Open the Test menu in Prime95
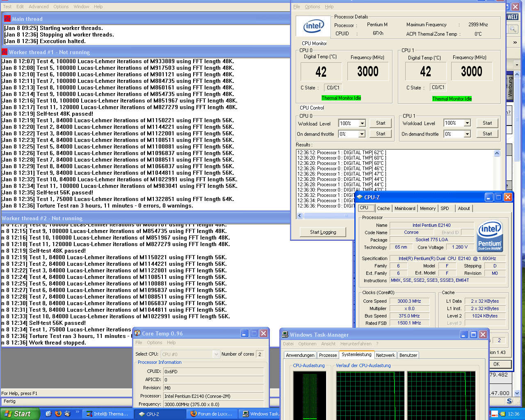The width and height of the screenshot is (525, 420). (x=7, y=7)
